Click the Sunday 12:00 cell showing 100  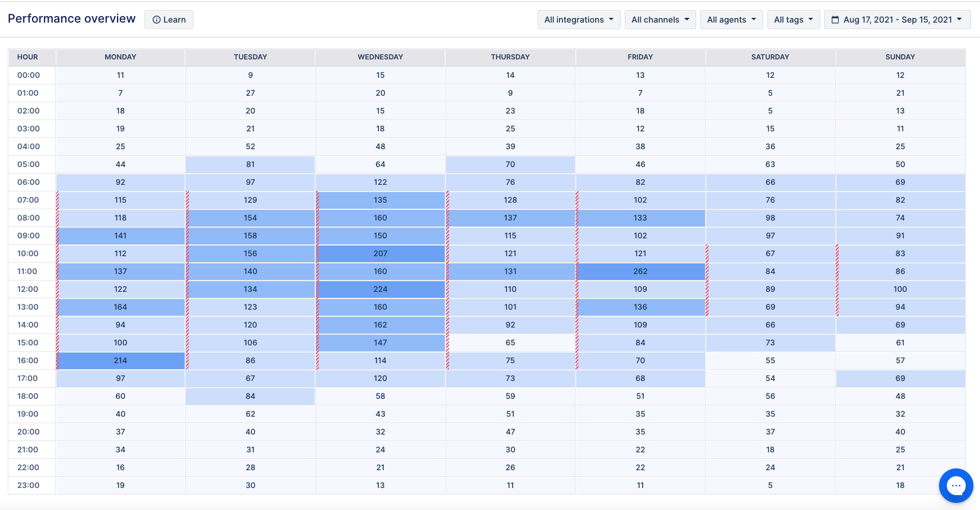(900, 289)
